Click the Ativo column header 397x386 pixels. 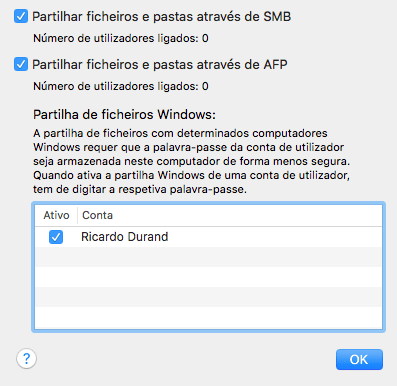(x=56, y=215)
